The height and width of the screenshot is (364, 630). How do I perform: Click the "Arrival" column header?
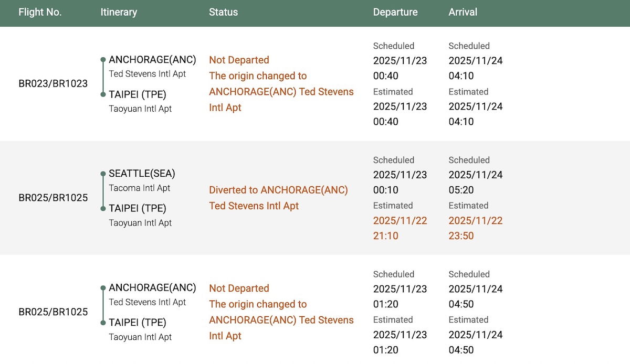(x=463, y=12)
